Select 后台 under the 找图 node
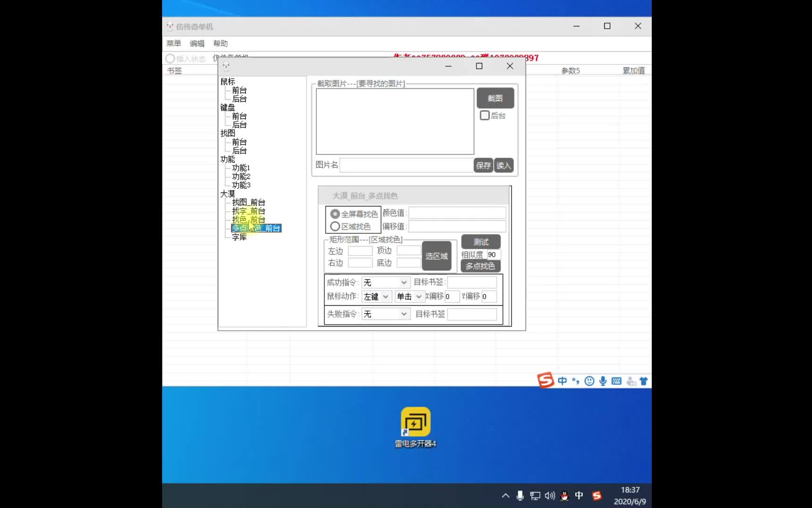The height and width of the screenshot is (508, 812). (x=239, y=151)
